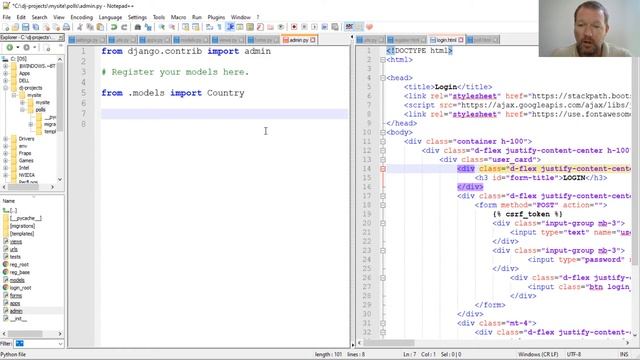Create a new document with the New icon
The width and height of the screenshot is (640, 360).
pos(6,27)
